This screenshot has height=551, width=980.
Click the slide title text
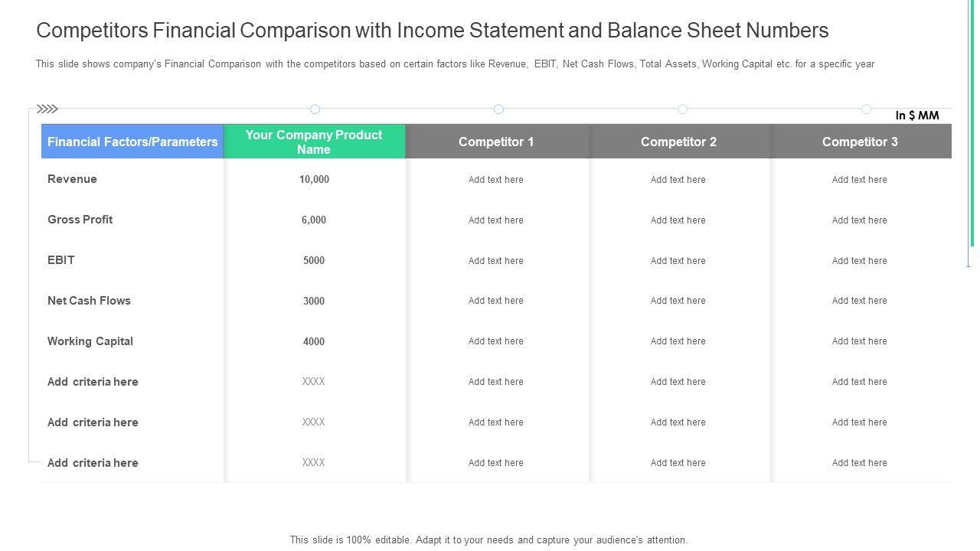[433, 31]
